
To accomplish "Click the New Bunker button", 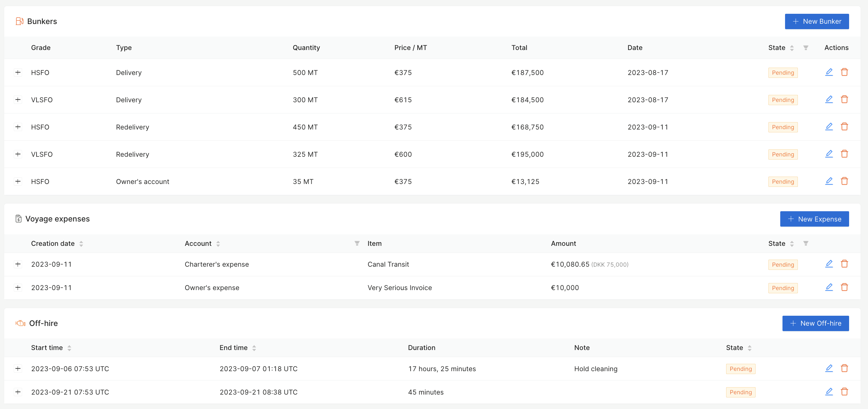I will (x=816, y=21).
